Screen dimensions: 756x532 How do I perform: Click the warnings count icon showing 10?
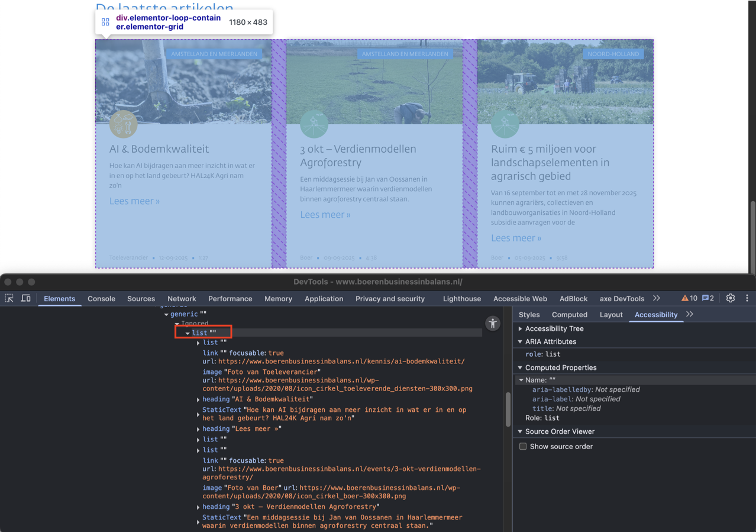tap(689, 298)
